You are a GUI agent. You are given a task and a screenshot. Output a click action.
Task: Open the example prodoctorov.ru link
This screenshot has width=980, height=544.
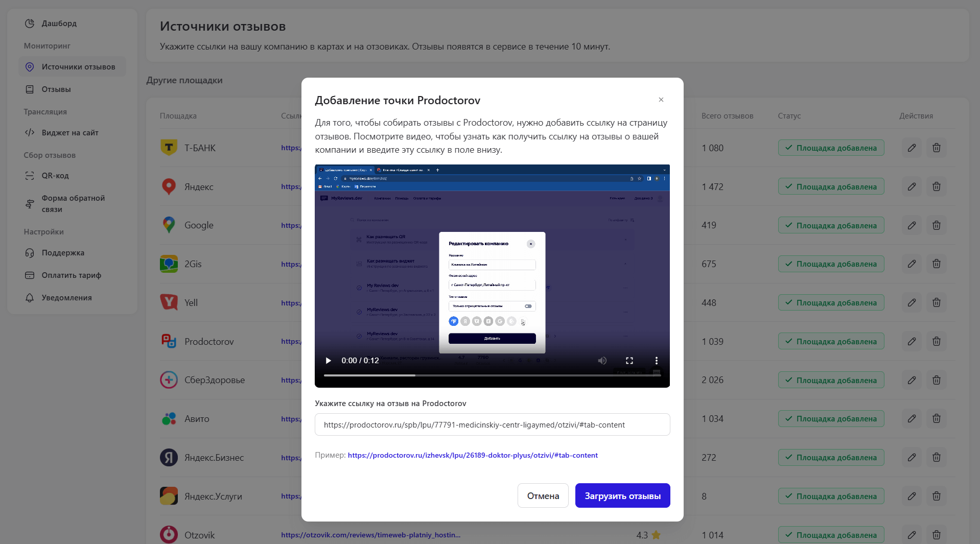[x=473, y=455]
